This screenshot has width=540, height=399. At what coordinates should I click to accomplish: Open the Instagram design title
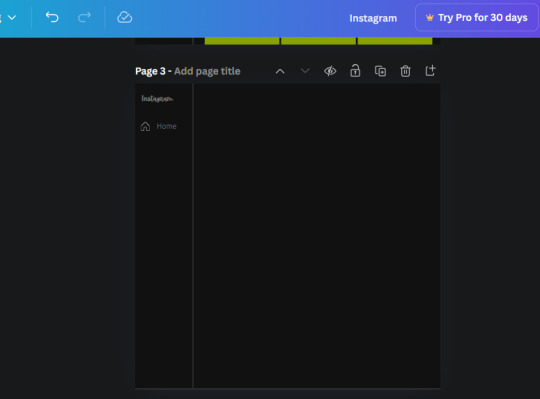373,18
